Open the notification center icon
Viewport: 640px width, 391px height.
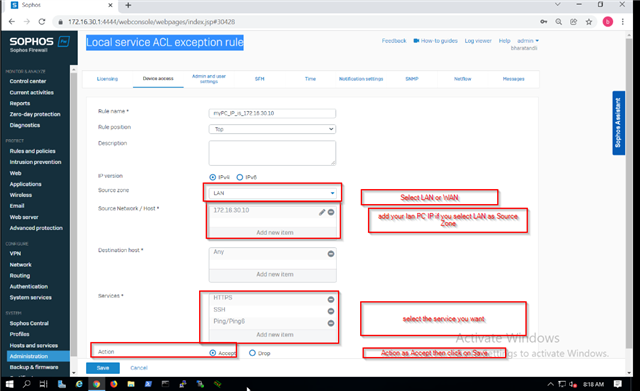pos(618,384)
